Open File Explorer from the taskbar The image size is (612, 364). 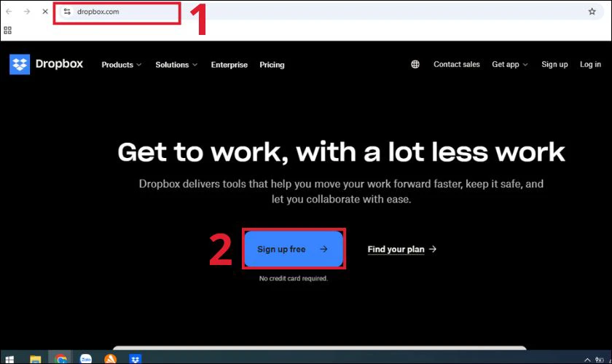click(x=35, y=359)
